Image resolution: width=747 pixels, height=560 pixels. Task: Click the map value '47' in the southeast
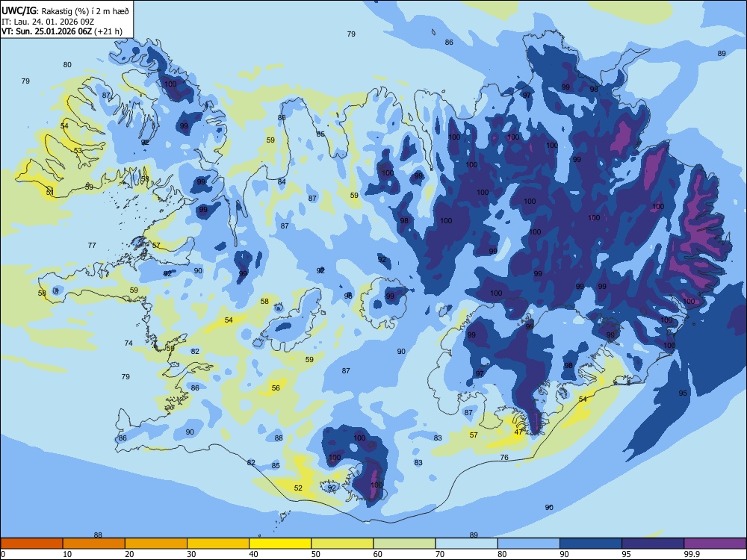(519, 432)
